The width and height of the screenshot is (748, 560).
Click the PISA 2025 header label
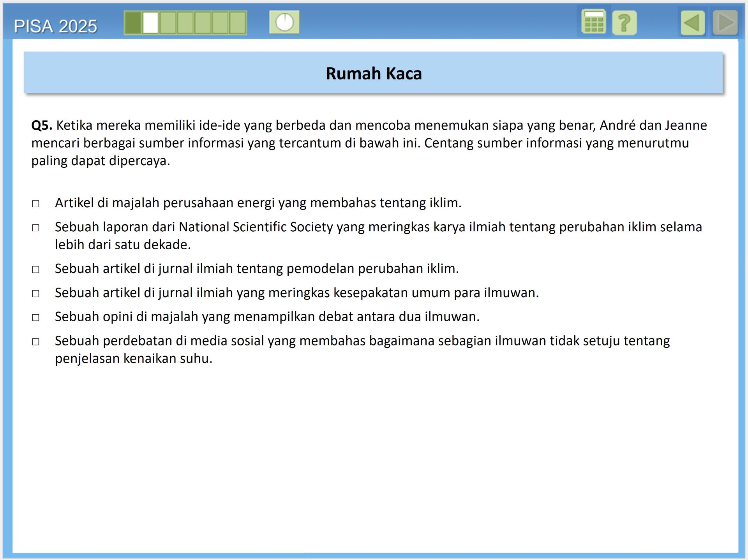click(x=55, y=26)
